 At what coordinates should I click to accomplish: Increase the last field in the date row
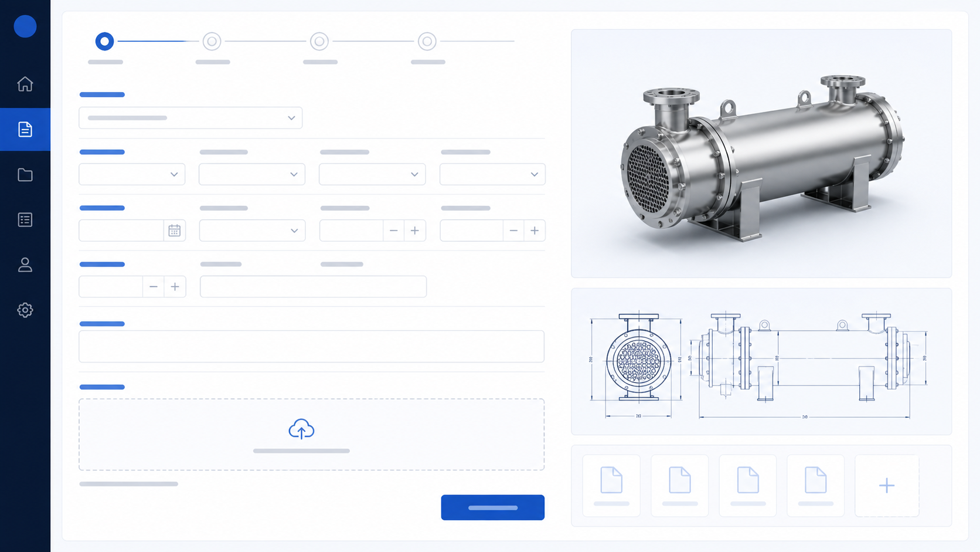pos(535,231)
